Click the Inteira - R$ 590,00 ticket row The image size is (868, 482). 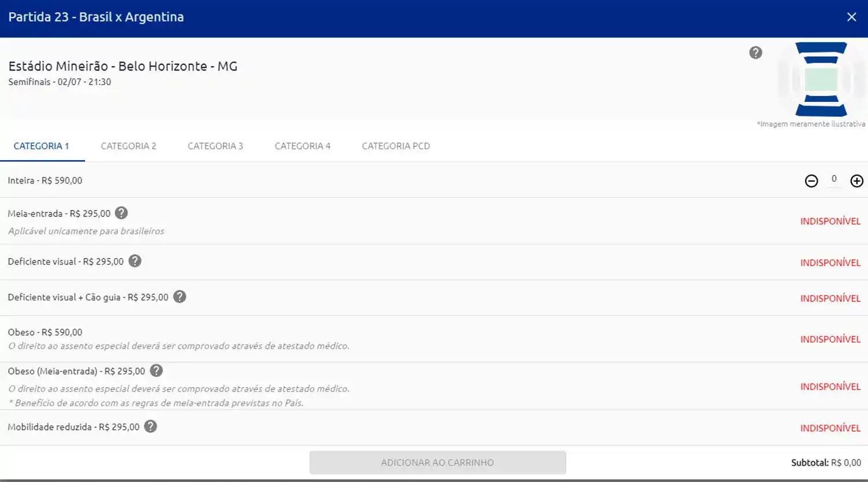point(45,181)
